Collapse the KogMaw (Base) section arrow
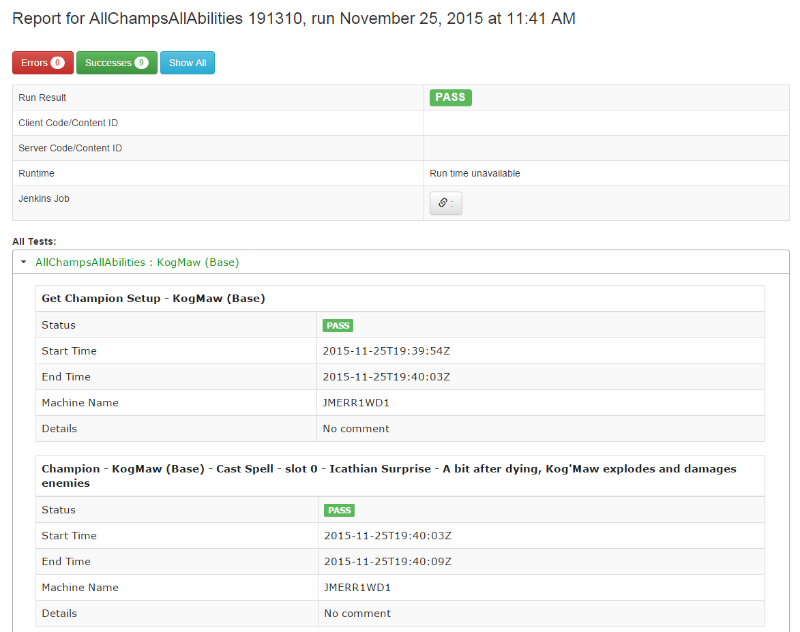 coord(23,263)
